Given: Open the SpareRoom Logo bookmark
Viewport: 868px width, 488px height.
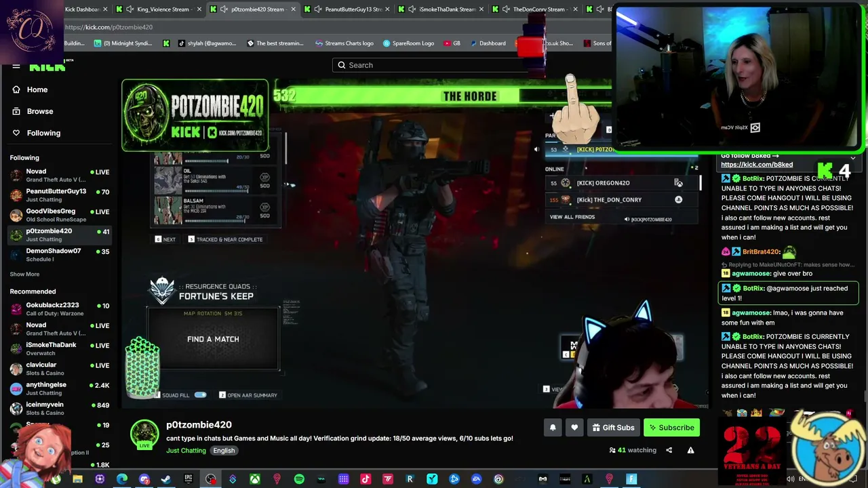Looking at the screenshot, I should [x=408, y=43].
